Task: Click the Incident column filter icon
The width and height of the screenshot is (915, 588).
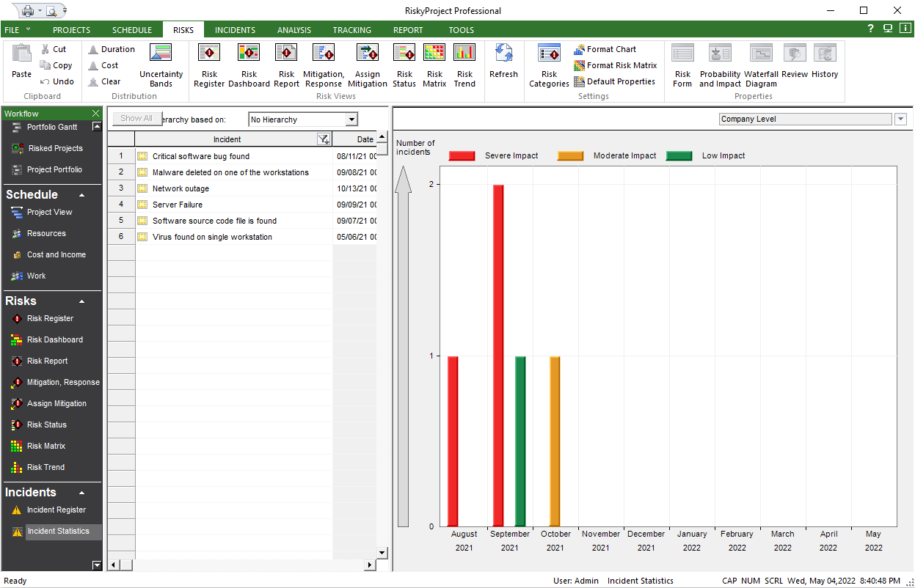Action: tap(323, 139)
